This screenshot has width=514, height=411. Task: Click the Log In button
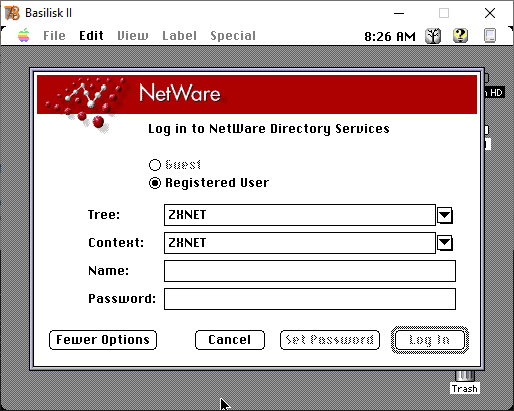(x=430, y=340)
